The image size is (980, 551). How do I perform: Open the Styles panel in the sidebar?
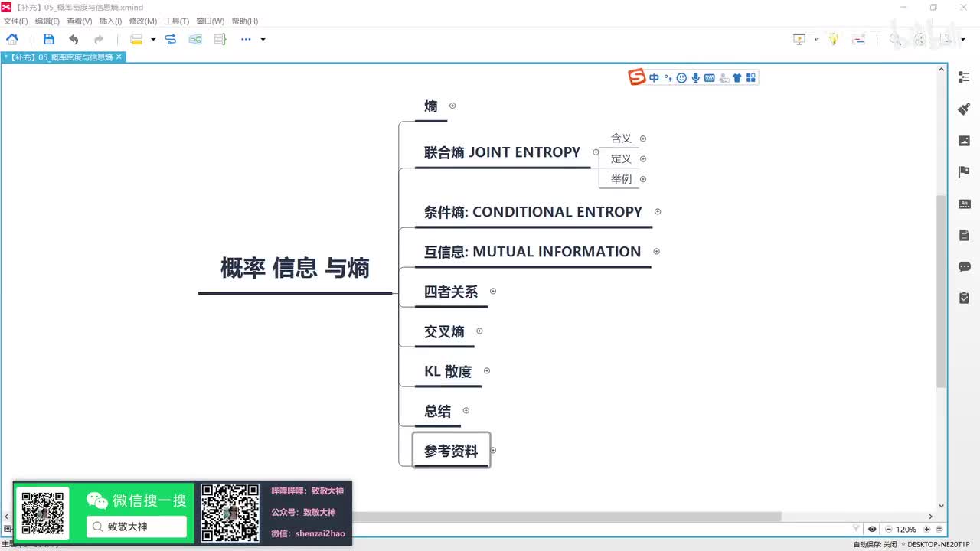[964, 204]
